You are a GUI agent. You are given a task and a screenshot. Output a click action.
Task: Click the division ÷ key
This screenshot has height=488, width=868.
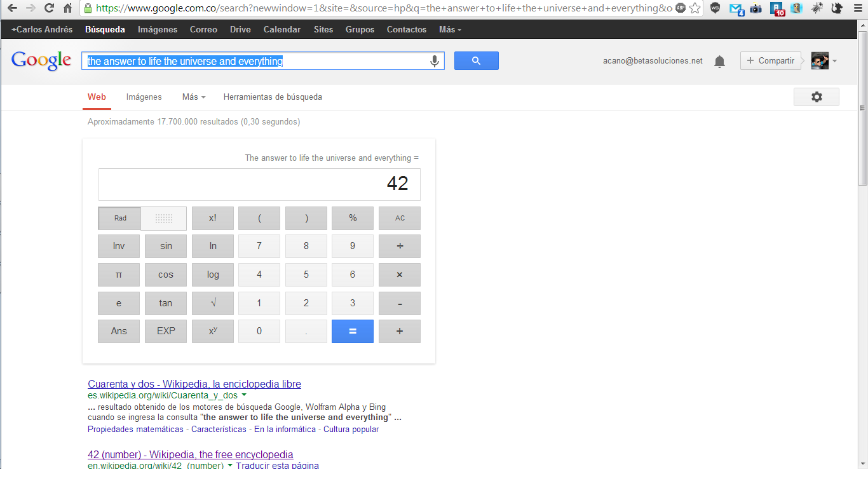[400, 246]
